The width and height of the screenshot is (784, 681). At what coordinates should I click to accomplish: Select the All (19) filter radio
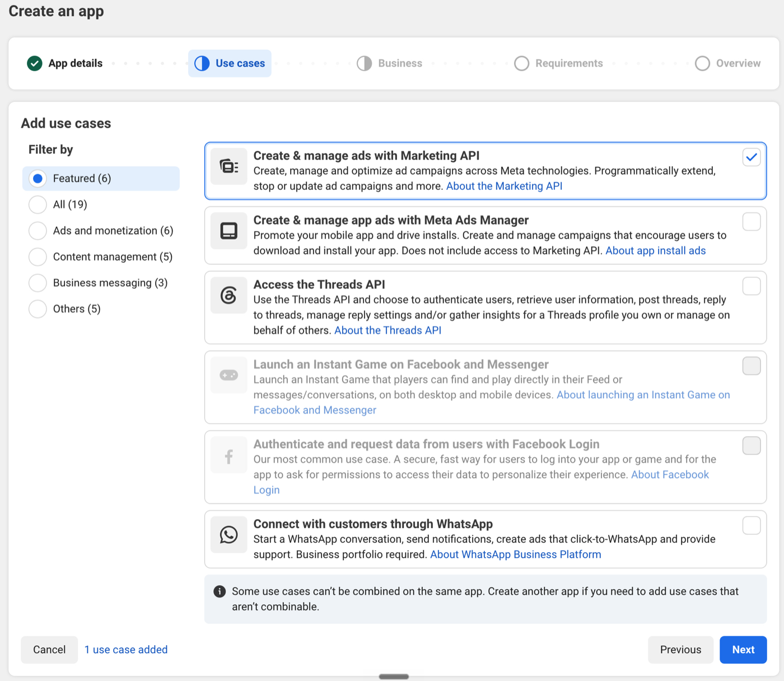click(38, 204)
